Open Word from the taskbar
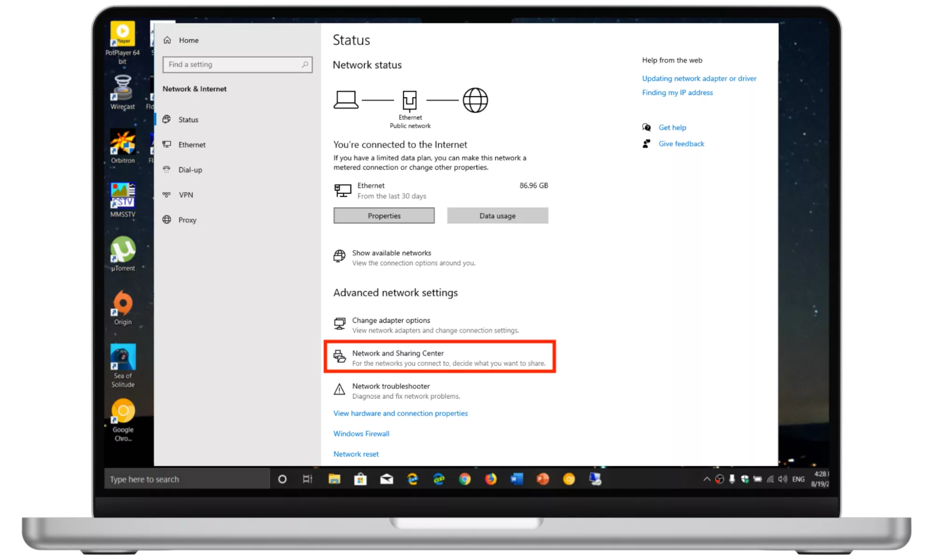Image resolution: width=933 pixels, height=560 pixels. pyautogui.click(x=517, y=479)
